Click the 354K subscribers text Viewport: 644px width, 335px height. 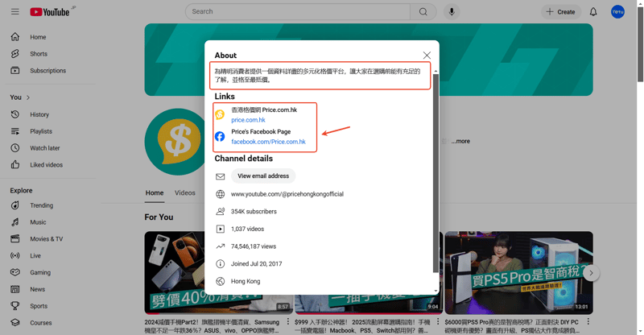[x=254, y=212]
